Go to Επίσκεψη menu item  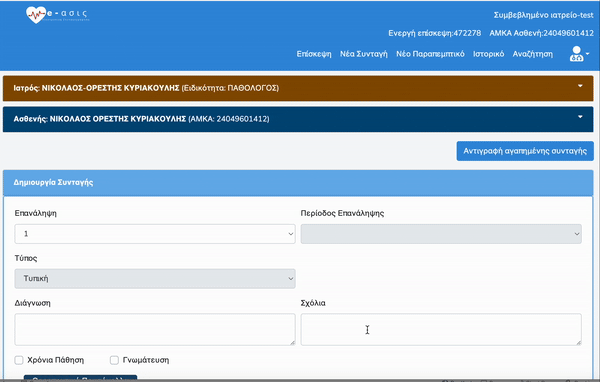pyautogui.click(x=314, y=54)
